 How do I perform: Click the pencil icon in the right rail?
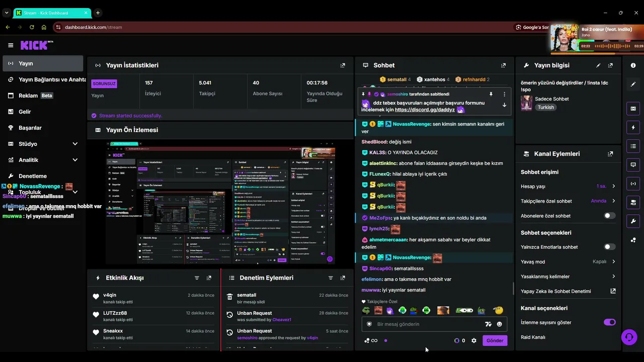[633, 84]
